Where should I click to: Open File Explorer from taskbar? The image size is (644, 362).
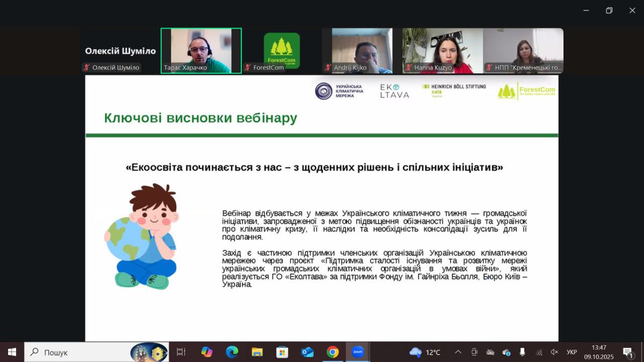coord(257,352)
